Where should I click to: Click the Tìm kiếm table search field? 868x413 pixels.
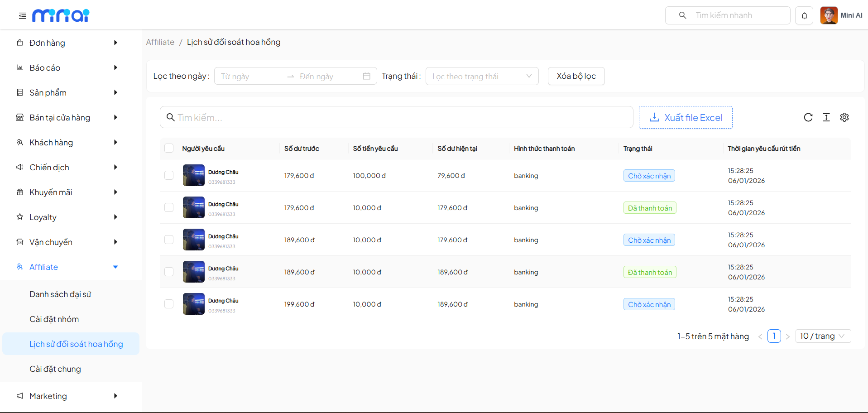(x=396, y=118)
